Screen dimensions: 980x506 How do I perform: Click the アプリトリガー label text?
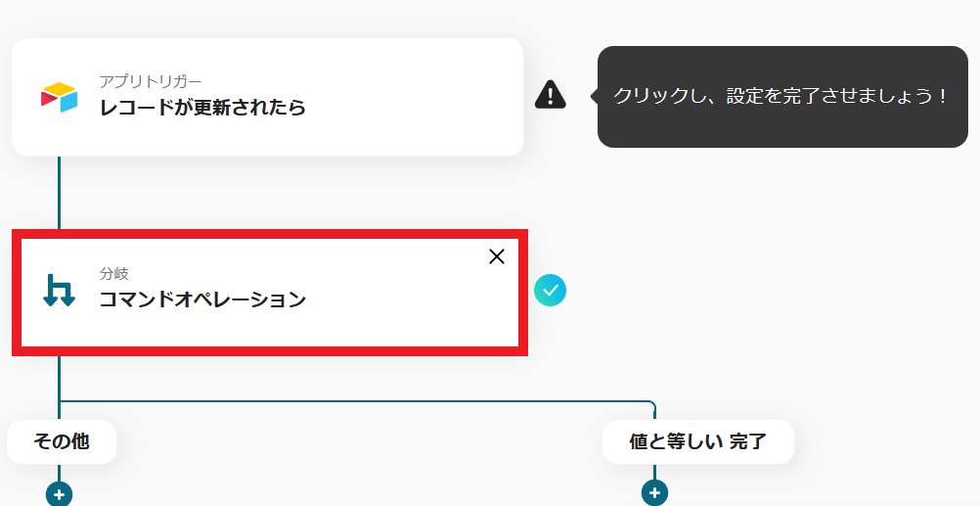(151, 81)
